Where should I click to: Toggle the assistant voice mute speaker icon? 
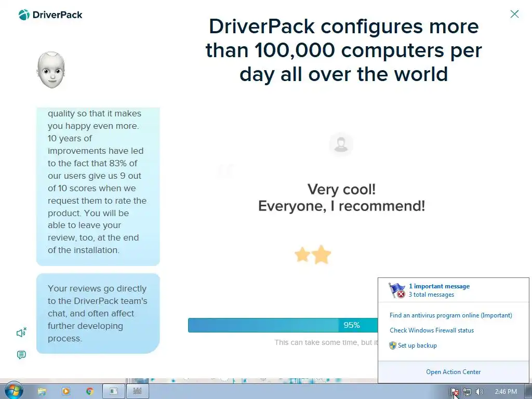point(21,332)
